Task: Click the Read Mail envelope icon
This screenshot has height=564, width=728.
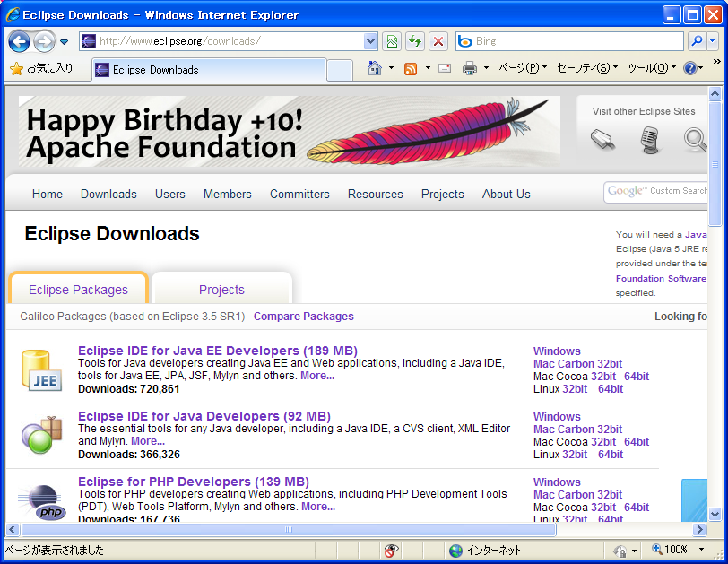Action: 445,69
